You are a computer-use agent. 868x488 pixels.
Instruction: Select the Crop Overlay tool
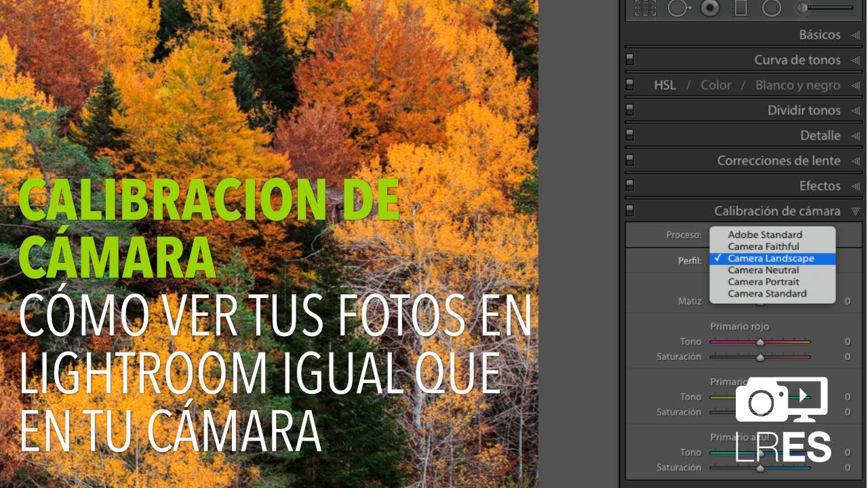[645, 7]
